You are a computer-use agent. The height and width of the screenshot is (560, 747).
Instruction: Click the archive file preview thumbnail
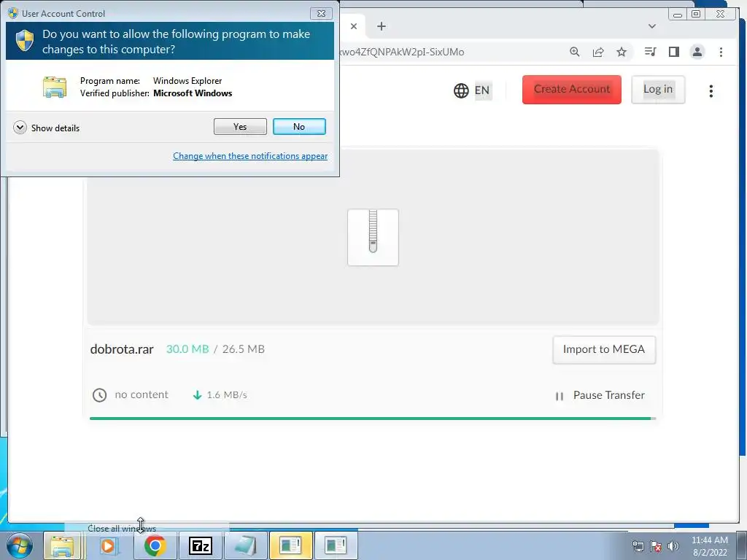[x=373, y=237]
